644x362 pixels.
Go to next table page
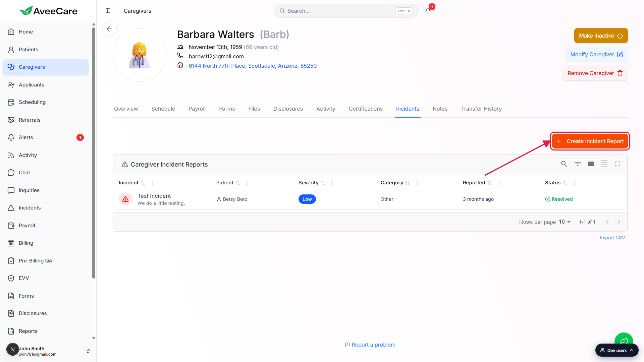(619, 222)
